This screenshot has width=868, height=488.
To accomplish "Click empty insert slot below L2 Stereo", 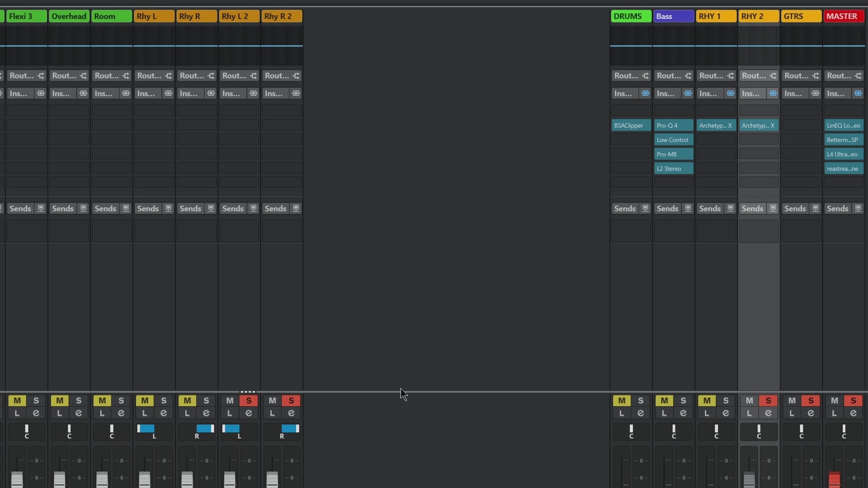I will (673, 183).
